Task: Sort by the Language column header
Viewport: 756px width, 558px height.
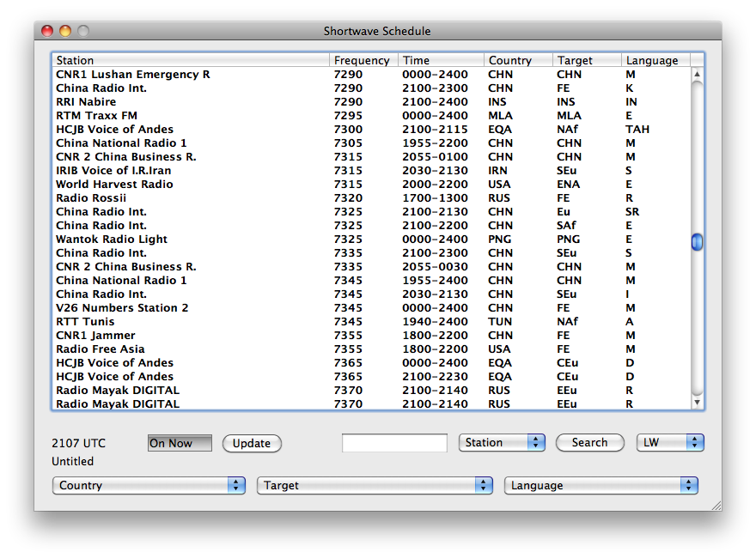Action: pyautogui.click(x=655, y=60)
